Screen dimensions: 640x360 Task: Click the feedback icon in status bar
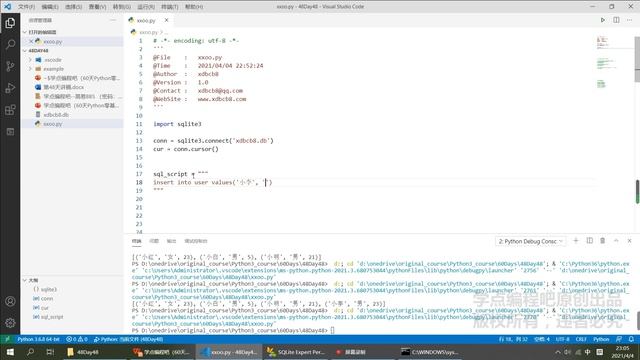click(x=619, y=339)
